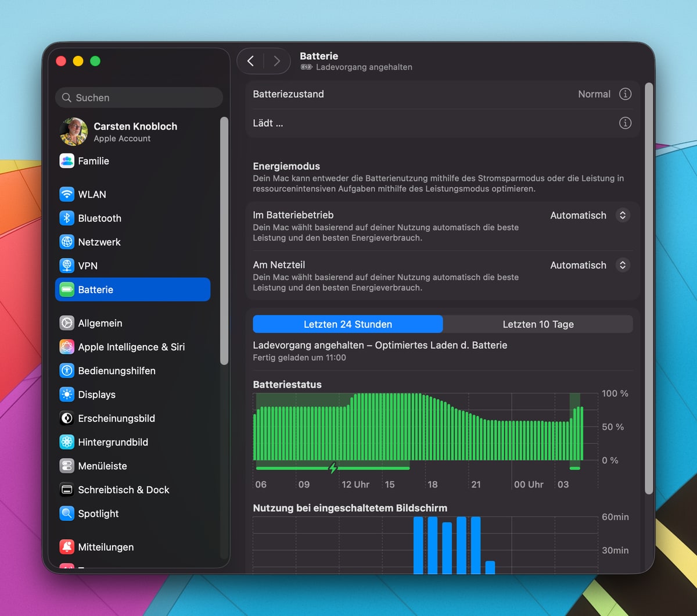Open info for Batteriezustand

click(x=625, y=94)
